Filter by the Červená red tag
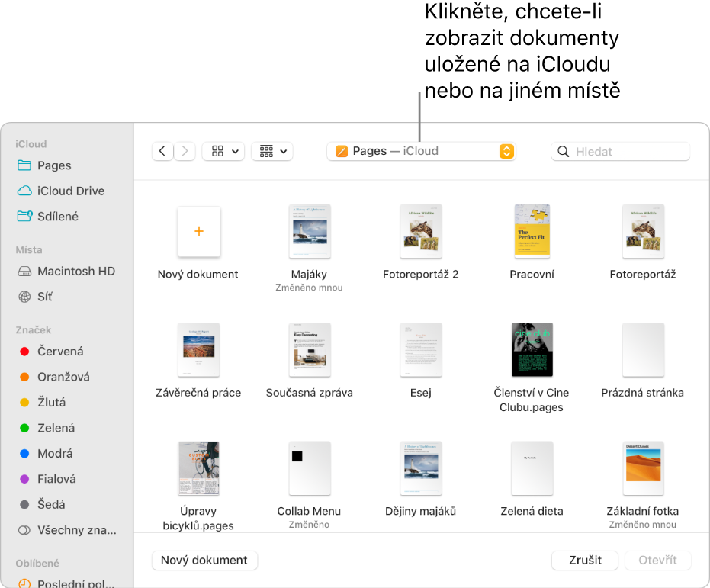710x588 pixels. tap(51, 352)
